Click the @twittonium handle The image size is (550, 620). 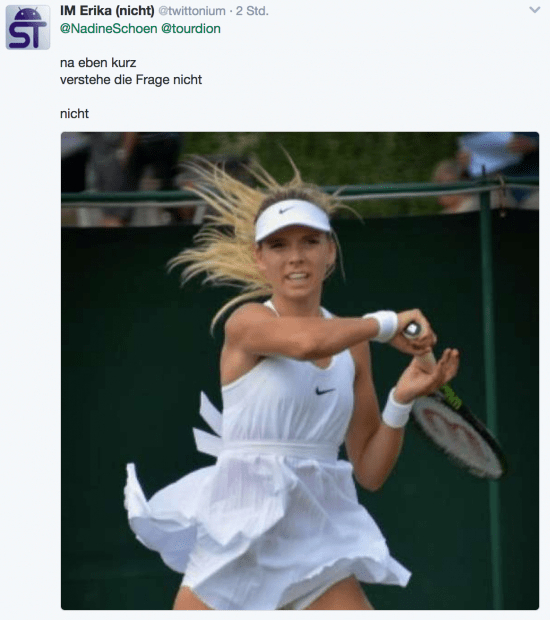(192, 11)
